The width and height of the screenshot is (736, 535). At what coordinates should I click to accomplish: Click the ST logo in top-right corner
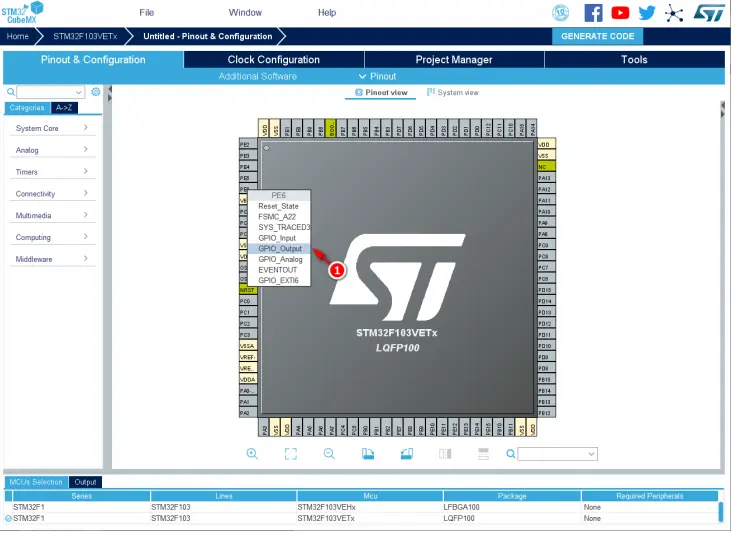(x=709, y=13)
